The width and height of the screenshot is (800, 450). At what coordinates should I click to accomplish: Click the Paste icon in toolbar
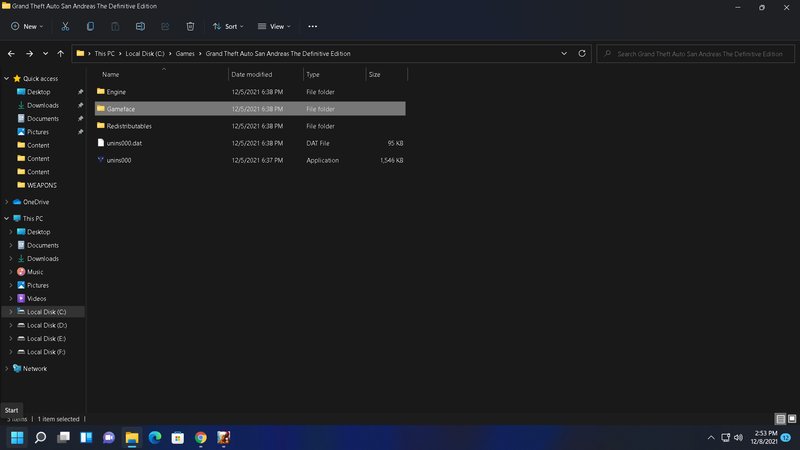coord(115,27)
